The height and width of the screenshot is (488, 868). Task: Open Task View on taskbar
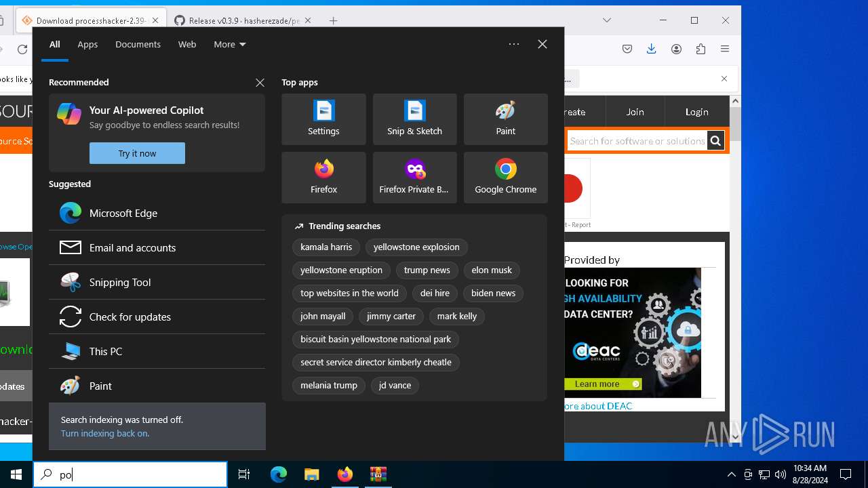tap(244, 474)
